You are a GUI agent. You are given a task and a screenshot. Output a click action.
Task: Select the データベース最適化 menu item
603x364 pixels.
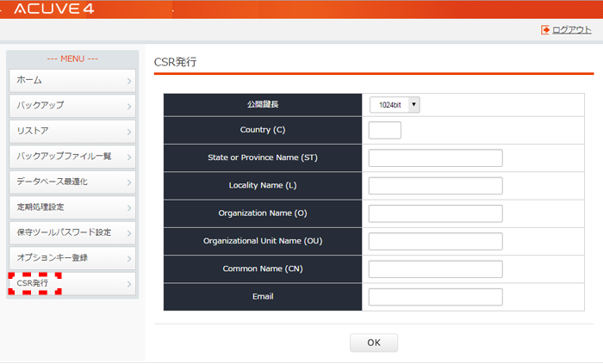tap(72, 182)
